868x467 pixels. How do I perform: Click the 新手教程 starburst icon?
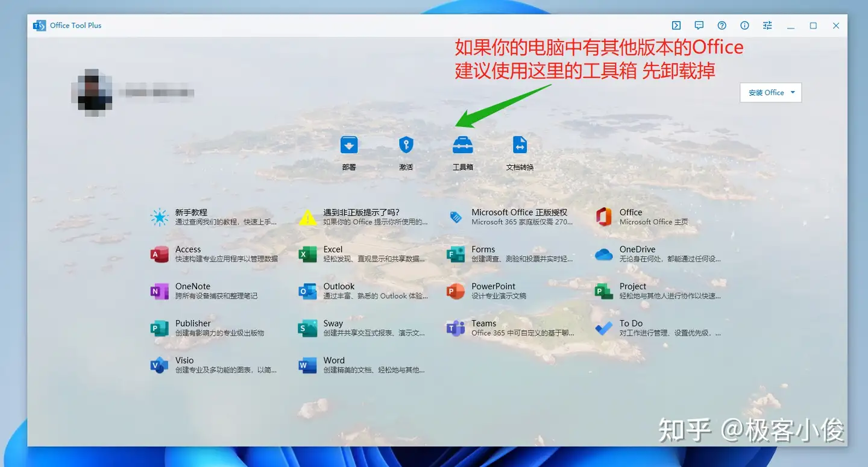[159, 217]
